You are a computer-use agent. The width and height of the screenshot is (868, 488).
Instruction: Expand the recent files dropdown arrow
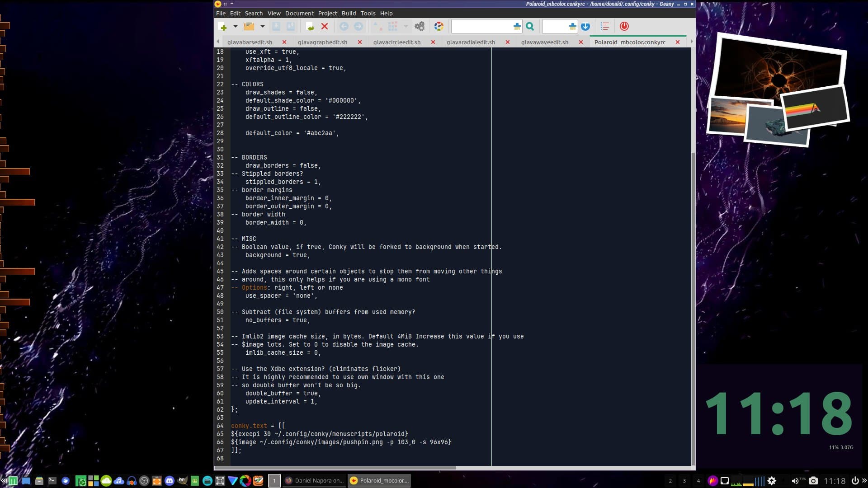click(262, 27)
